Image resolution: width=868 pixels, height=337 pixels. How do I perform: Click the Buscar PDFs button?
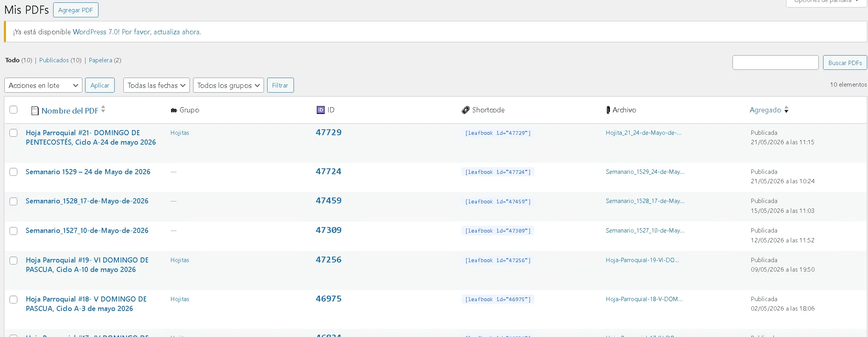coord(845,63)
